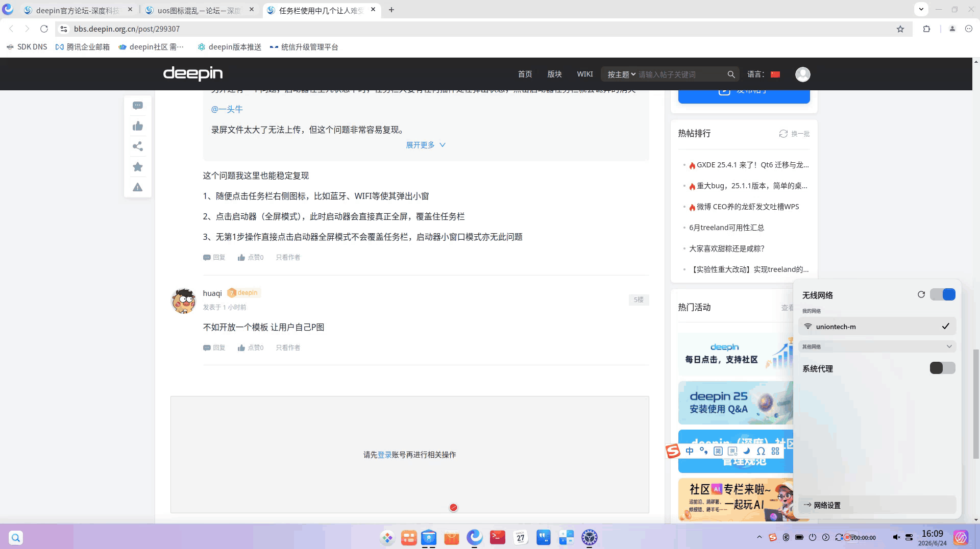Screen dimensions: 980x549
Task: Open a new browser tab
Action: click(391, 10)
